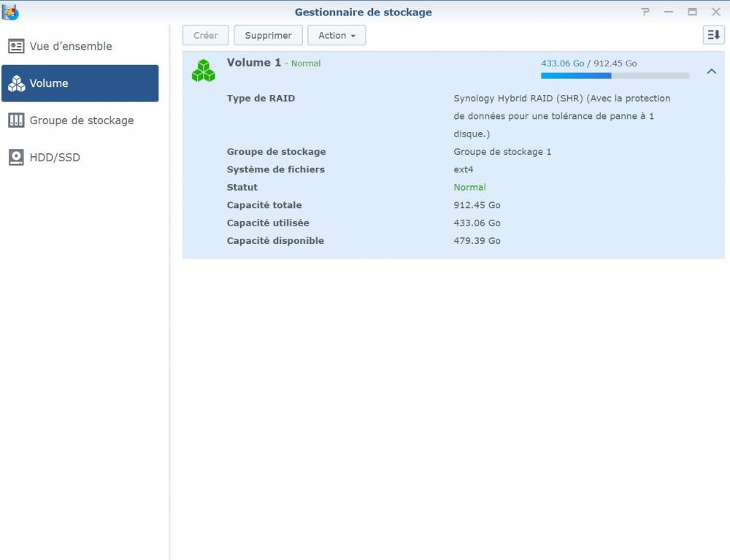Collapse Volume 1 details with chevron
Screen dimensions: 730x560
pos(711,72)
